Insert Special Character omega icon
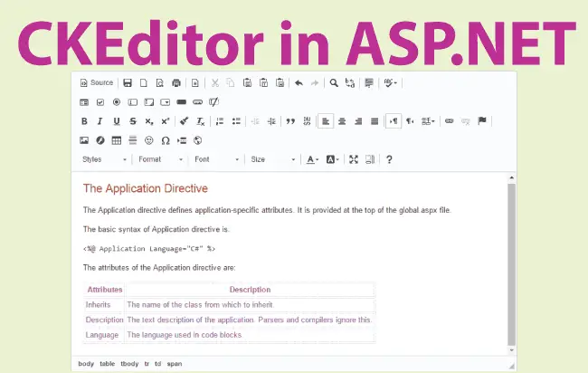588x373 pixels. 166,140
